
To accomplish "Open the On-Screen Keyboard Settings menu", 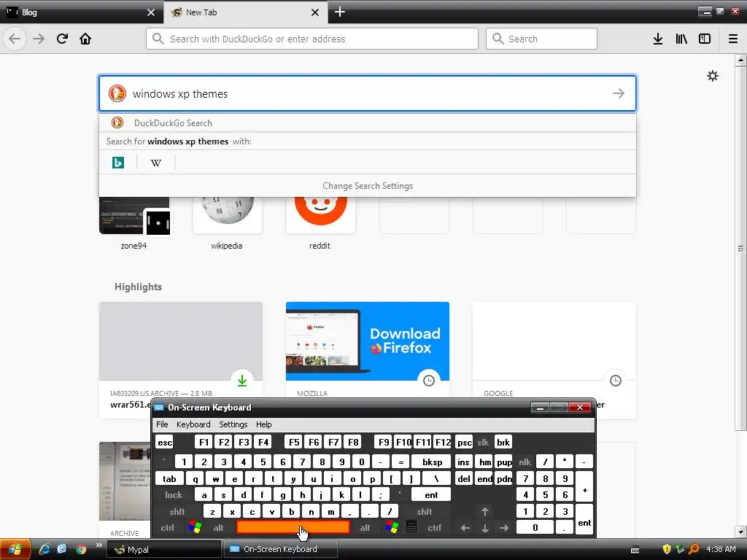I will pyautogui.click(x=233, y=424).
